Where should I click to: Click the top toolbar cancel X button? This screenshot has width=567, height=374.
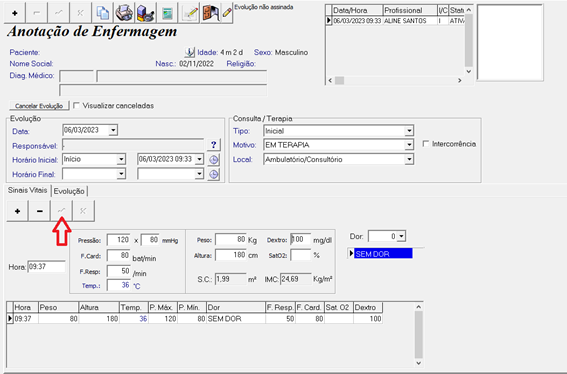[x=80, y=13]
